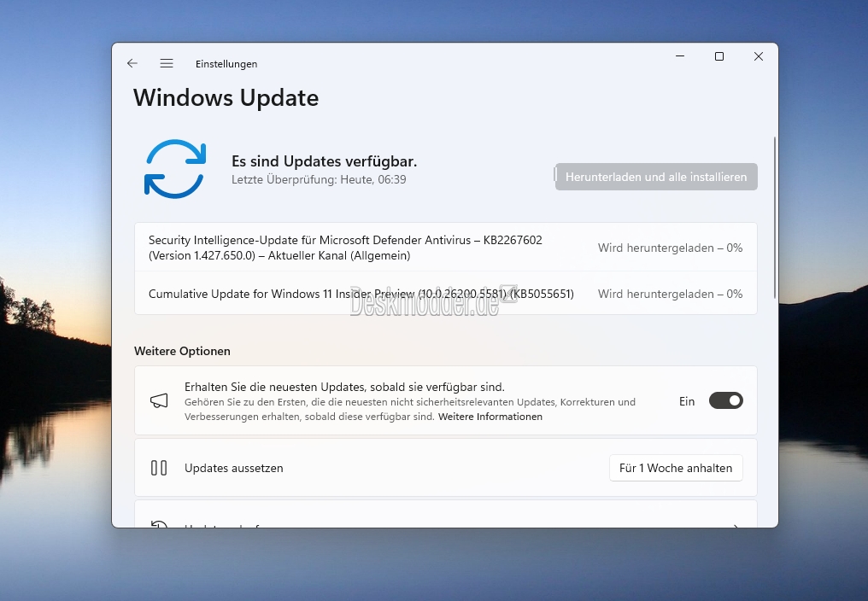The width and height of the screenshot is (868, 601).
Task: Click the 'Einstellungen' window title
Action: pos(226,64)
